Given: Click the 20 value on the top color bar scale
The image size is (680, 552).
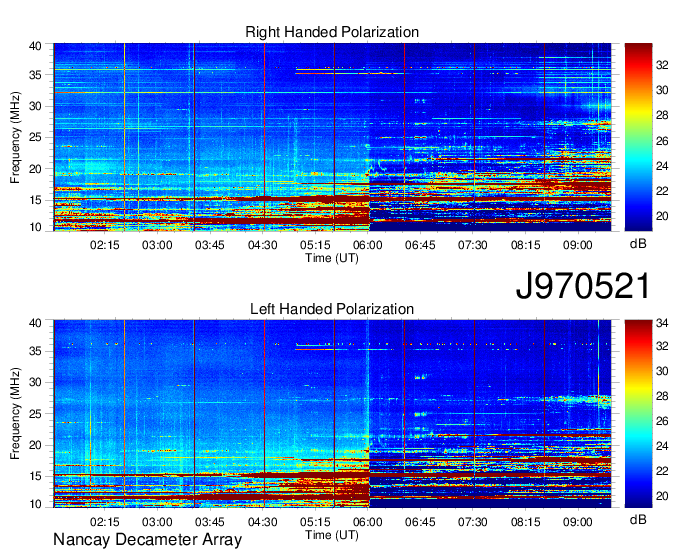Looking at the screenshot, I should point(662,216).
